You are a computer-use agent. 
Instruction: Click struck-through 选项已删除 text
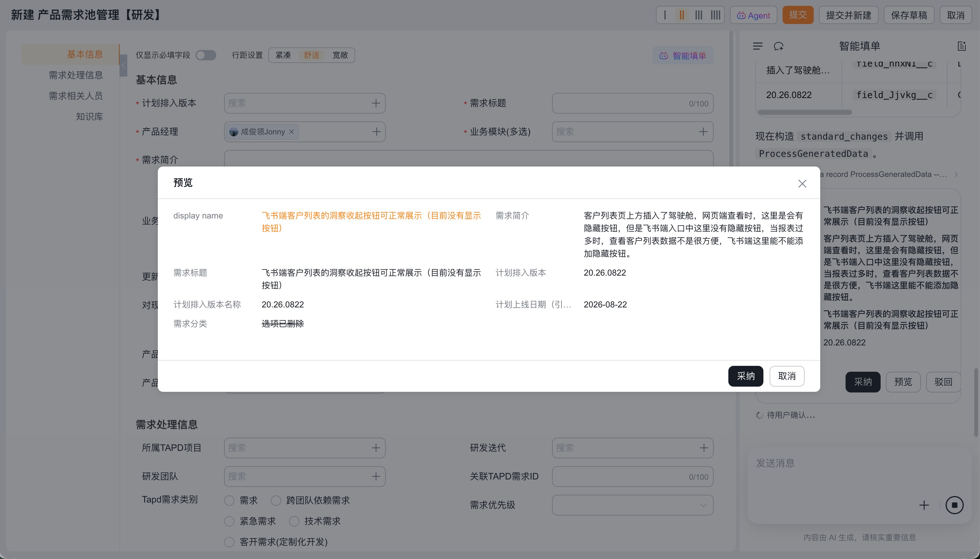(x=283, y=324)
